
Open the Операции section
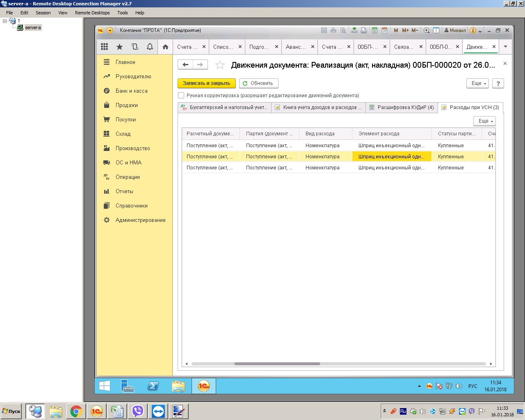coord(128,177)
